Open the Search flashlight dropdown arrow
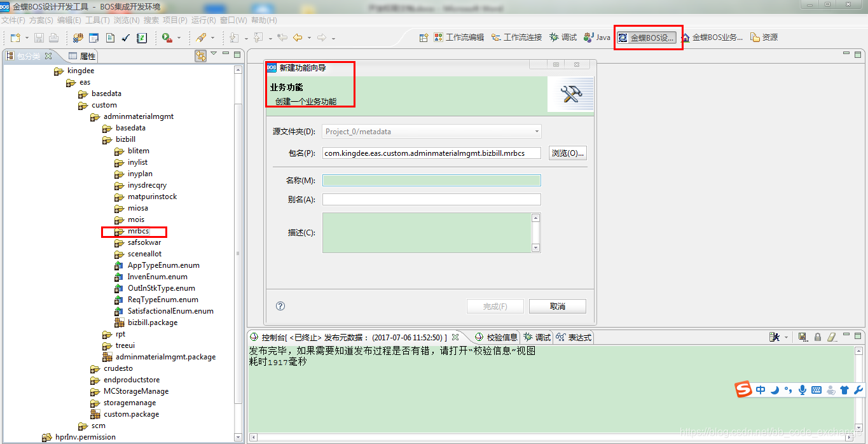The width and height of the screenshot is (868, 444). click(x=213, y=38)
